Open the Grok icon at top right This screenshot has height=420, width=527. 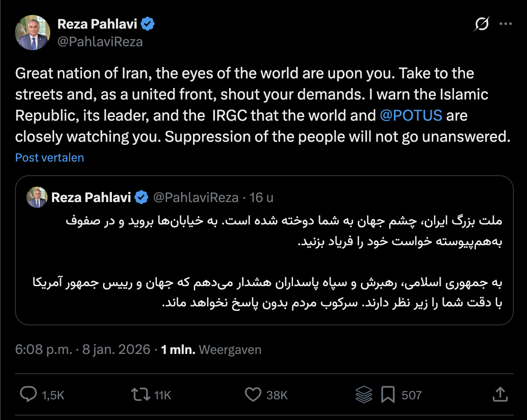pos(482,24)
